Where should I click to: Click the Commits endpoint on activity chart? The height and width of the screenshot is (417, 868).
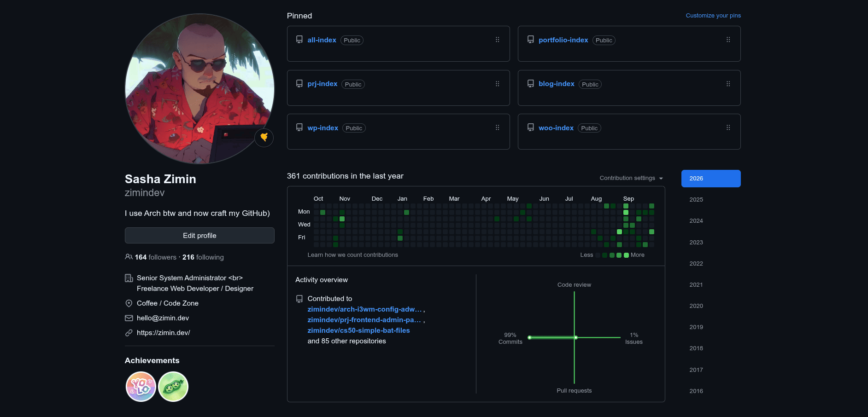point(530,338)
